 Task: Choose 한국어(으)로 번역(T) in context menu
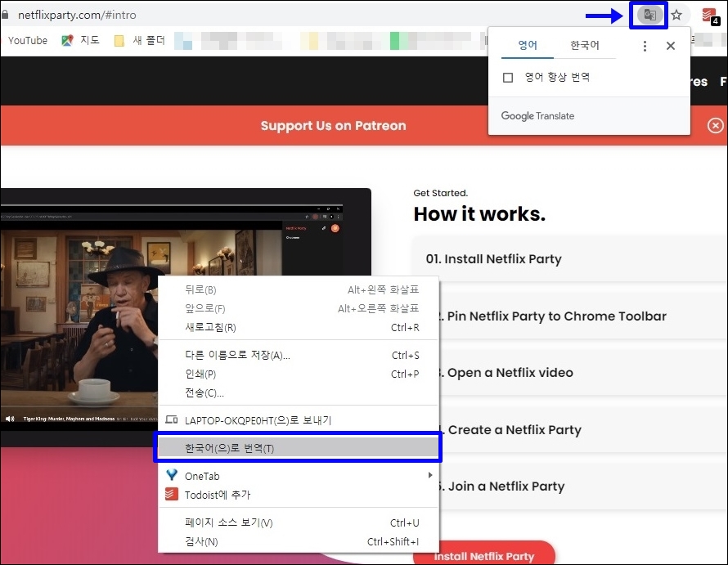pos(298,448)
